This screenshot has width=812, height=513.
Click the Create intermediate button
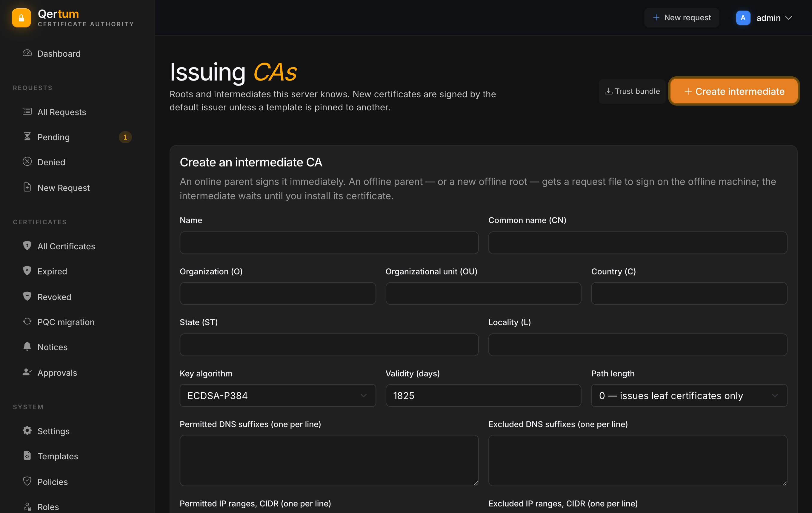(734, 91)
